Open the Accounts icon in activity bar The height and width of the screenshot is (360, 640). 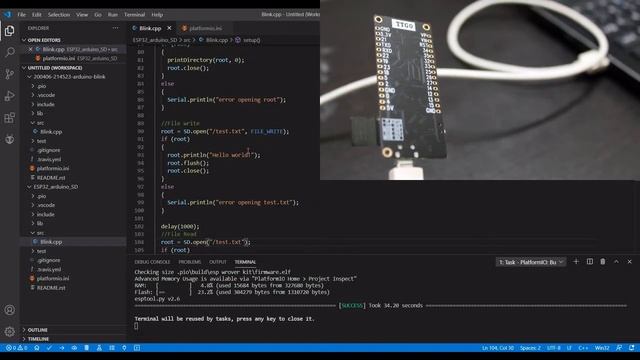coord(10,310)
